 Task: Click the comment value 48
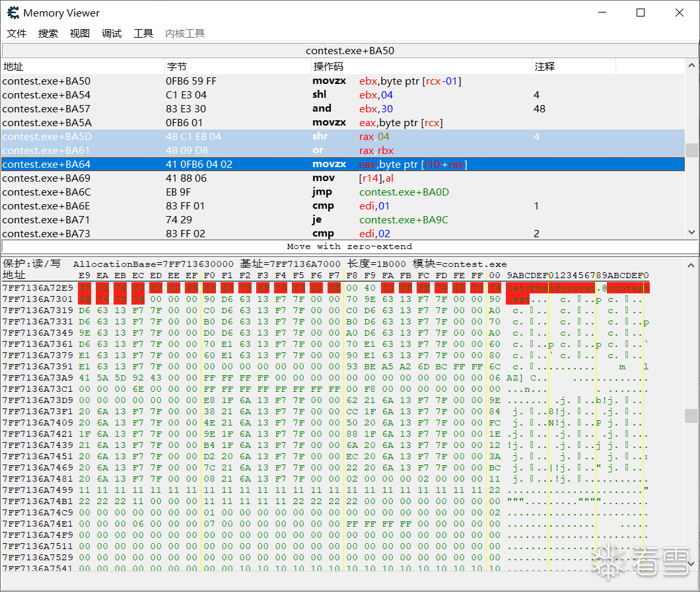click(540, 109)
